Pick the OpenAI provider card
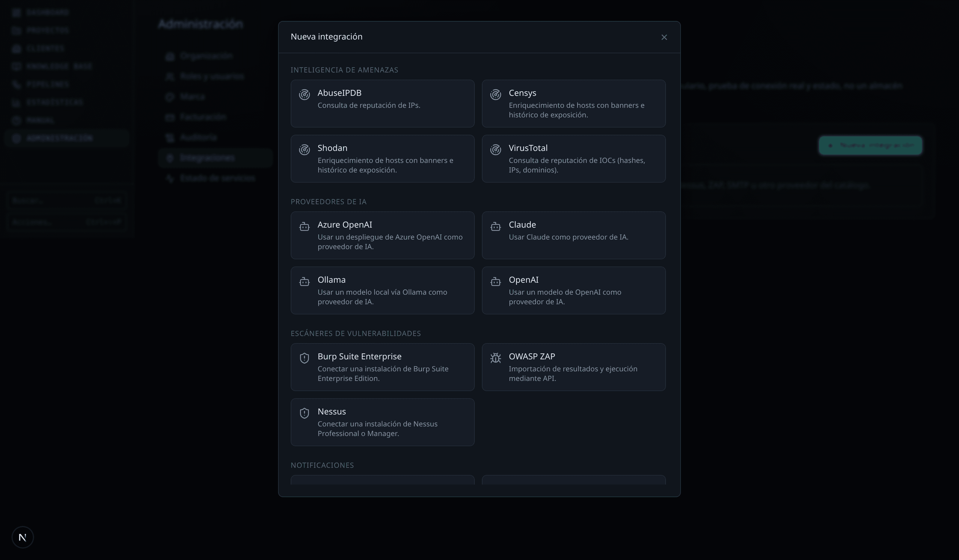 click(574, 290)
